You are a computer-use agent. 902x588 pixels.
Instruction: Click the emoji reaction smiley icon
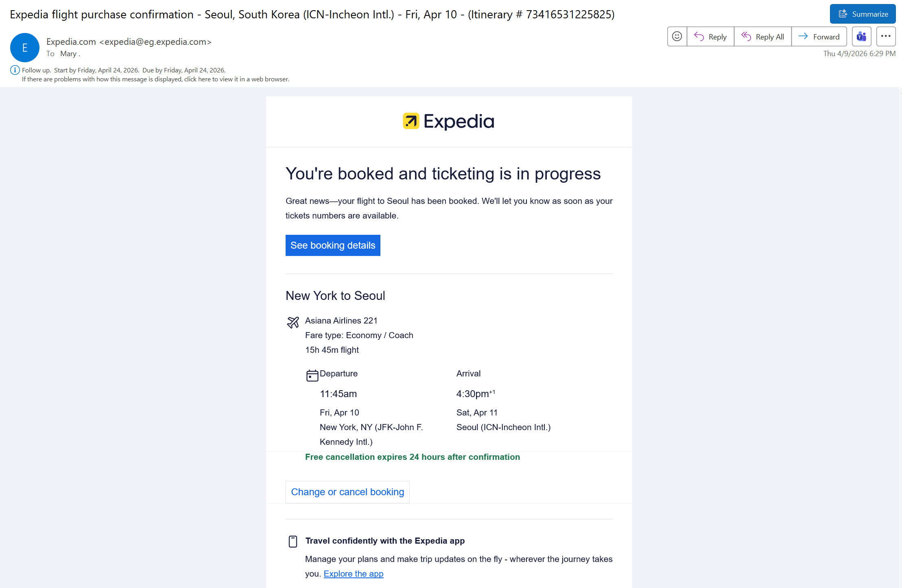677,37
